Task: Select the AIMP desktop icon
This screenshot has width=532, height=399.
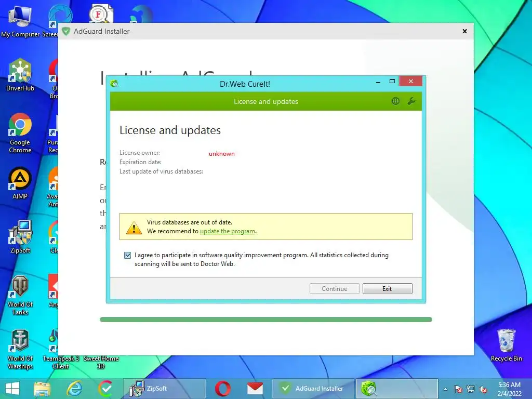Action: coord(20,183)
